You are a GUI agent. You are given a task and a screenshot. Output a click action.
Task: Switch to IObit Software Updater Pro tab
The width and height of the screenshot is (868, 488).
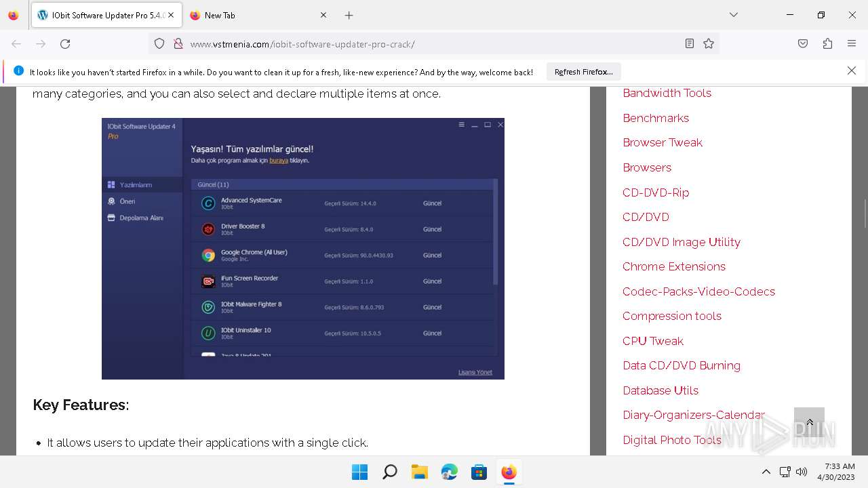[106, 15]
